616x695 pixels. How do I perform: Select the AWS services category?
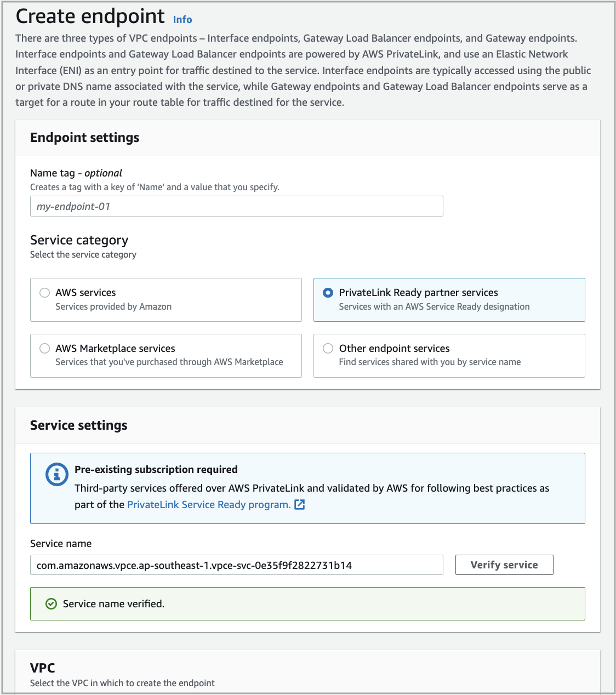point(166,300)
